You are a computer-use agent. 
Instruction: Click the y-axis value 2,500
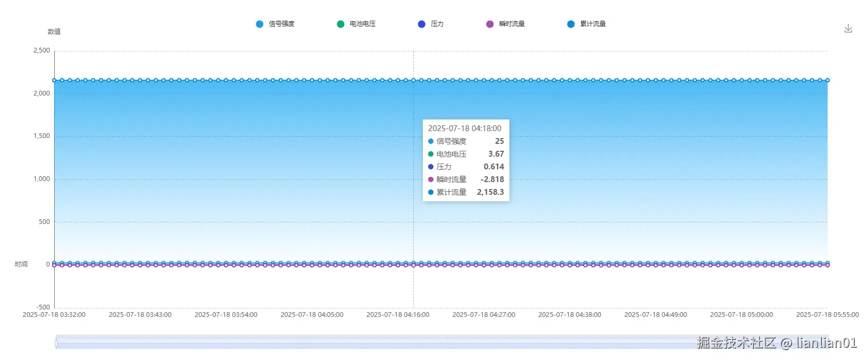point(42,50)
